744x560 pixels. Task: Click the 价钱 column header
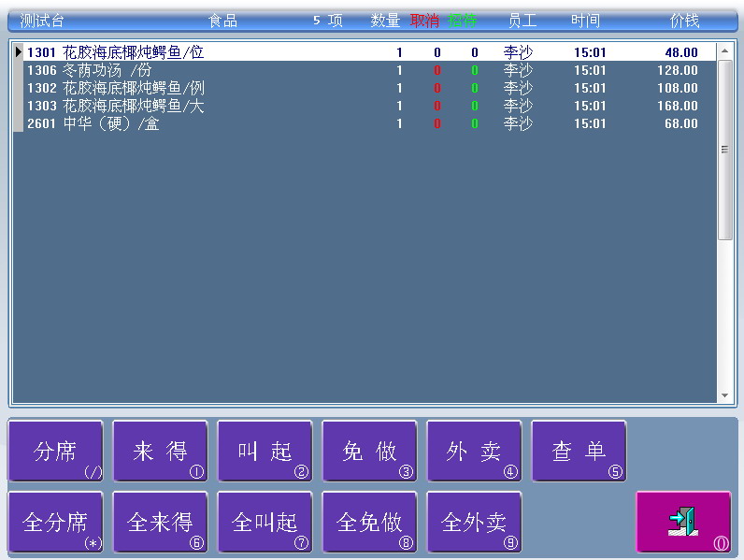(x=684, y=21)
